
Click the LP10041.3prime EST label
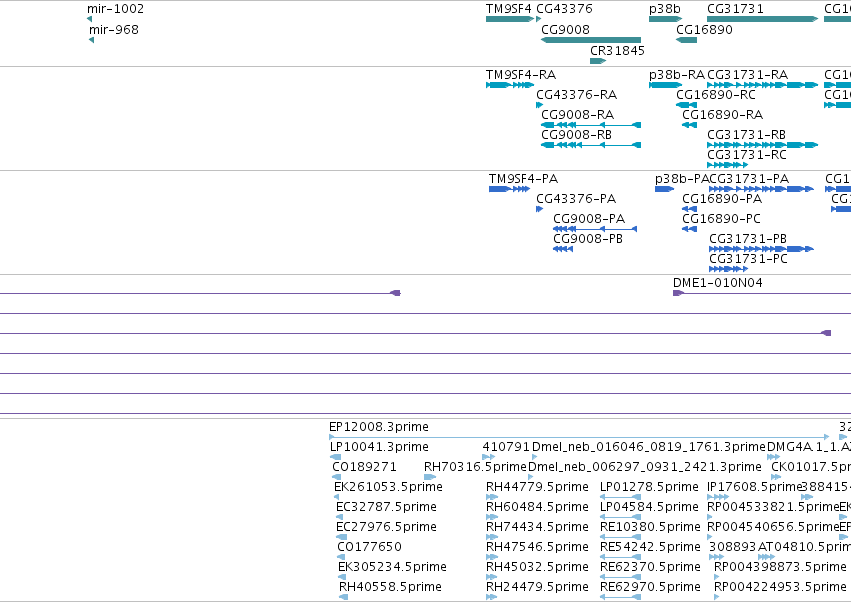click(379, 447)
